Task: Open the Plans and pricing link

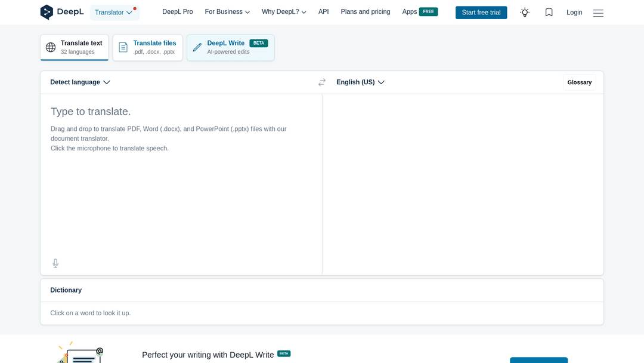Action: [366, 12]
